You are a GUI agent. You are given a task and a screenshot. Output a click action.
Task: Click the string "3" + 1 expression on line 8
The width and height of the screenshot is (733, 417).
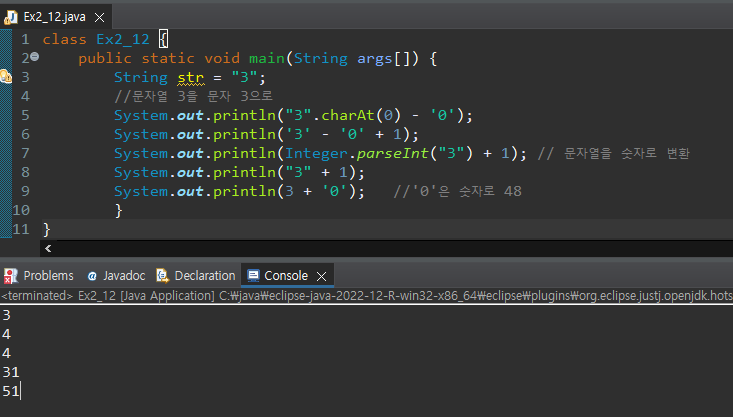pyautogui.click(x=316, y=173)
